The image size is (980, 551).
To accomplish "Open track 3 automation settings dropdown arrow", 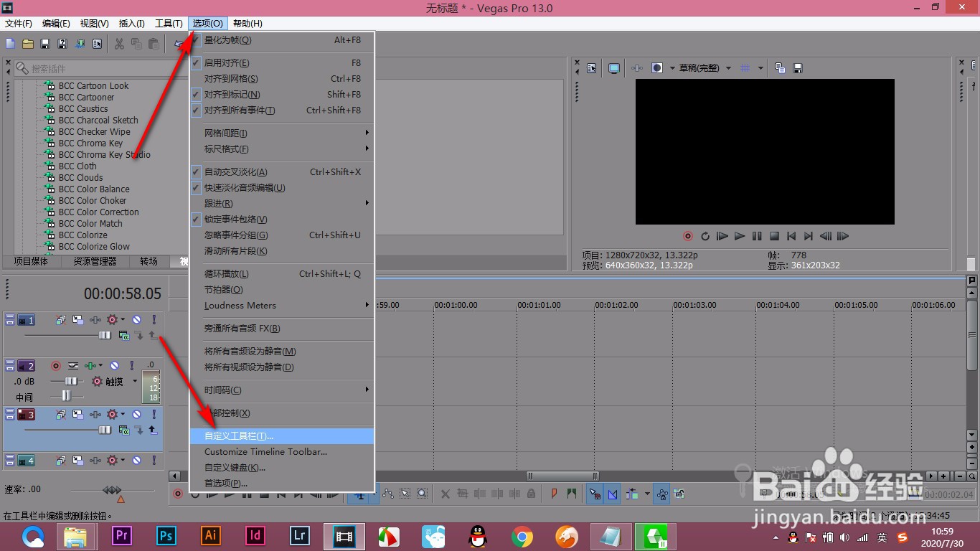I will click(x=123, y=415).
